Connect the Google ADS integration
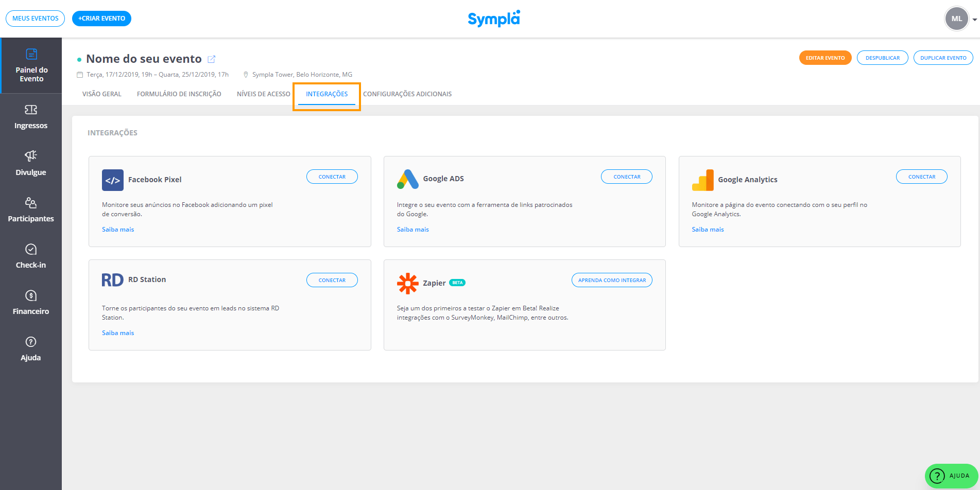Viewport: 980px width, 490px height. point(627,177)
